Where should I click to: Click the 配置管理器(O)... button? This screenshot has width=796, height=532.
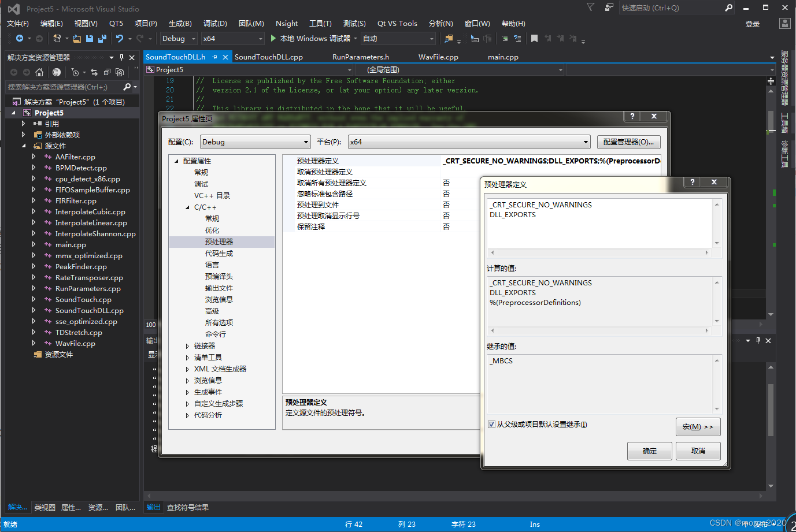click(629, 142)
